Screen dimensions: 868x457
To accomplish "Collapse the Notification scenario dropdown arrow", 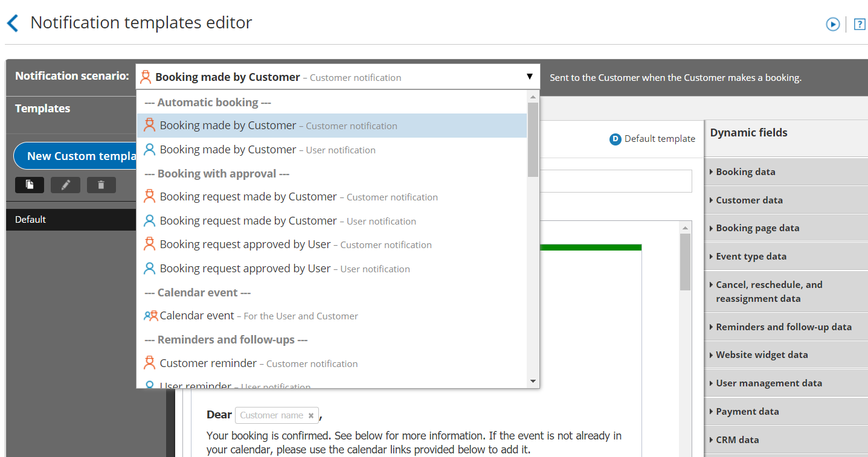I will click(529, 77).
